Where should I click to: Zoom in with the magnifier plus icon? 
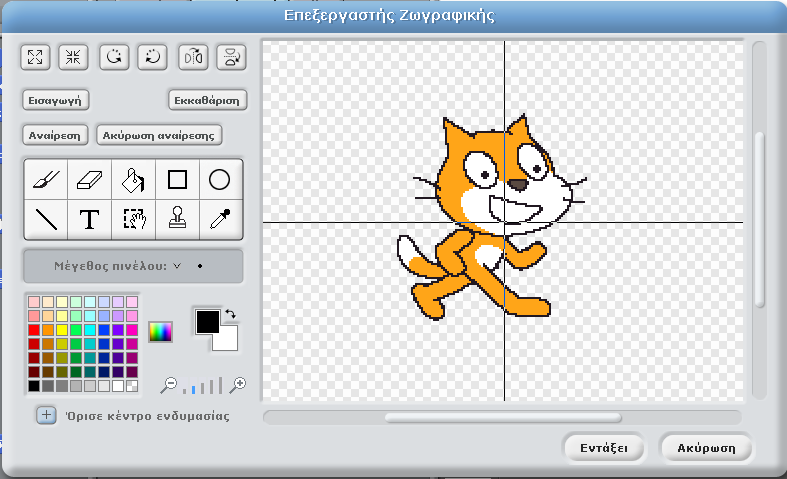238,385
